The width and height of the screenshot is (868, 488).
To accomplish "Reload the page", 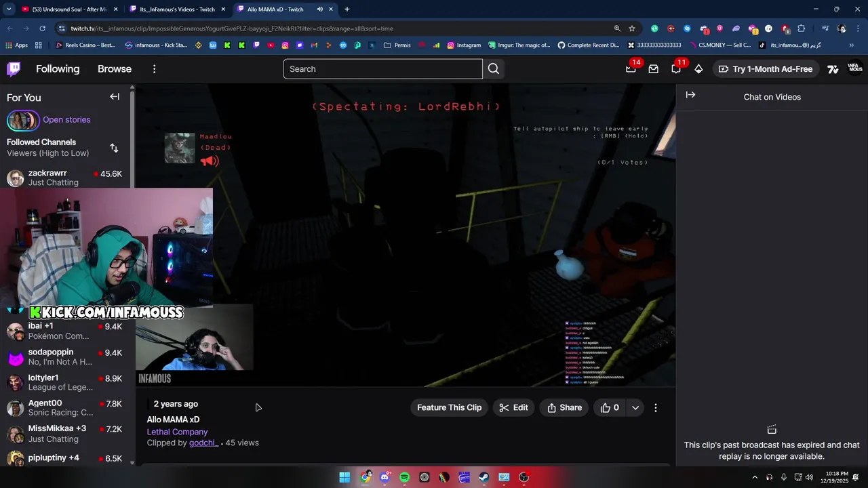I will pyautogui.click(x=42, y=28).
